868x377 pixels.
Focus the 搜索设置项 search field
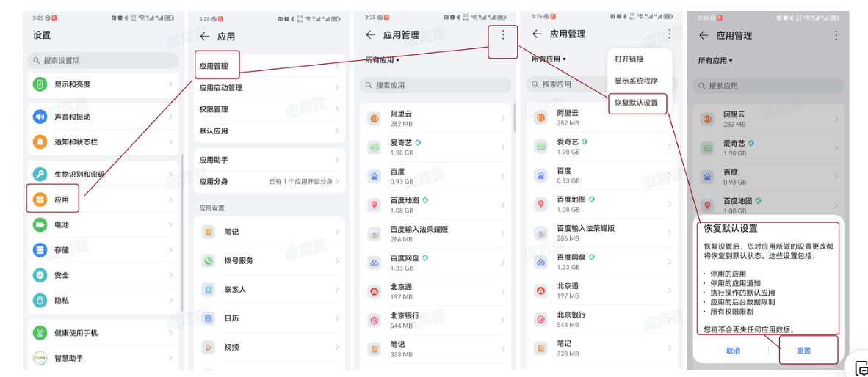click(103, 60)
